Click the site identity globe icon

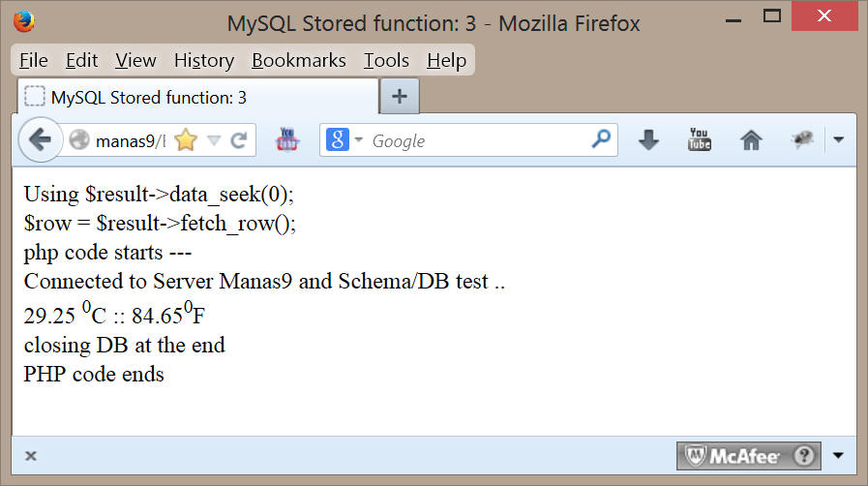[x=79, y=140]
